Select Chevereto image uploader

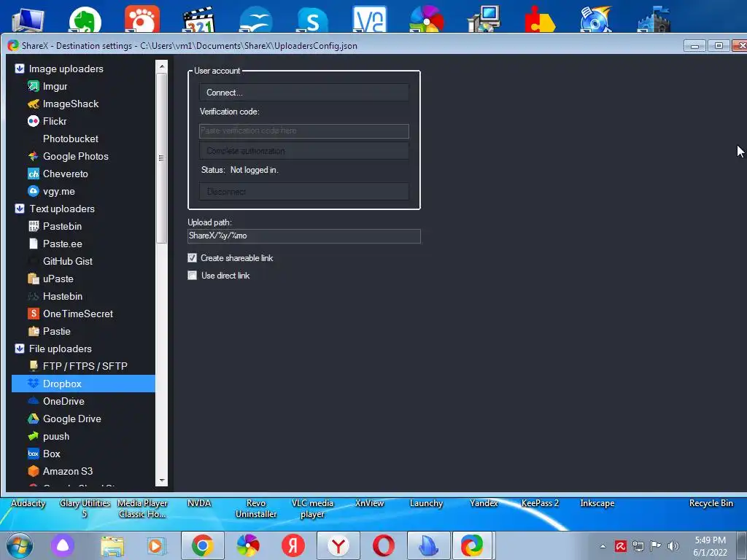65,174
